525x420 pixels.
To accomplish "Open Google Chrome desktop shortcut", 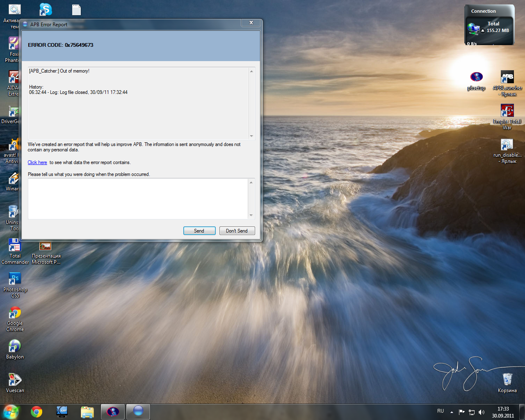I will [x=15, y=313].
